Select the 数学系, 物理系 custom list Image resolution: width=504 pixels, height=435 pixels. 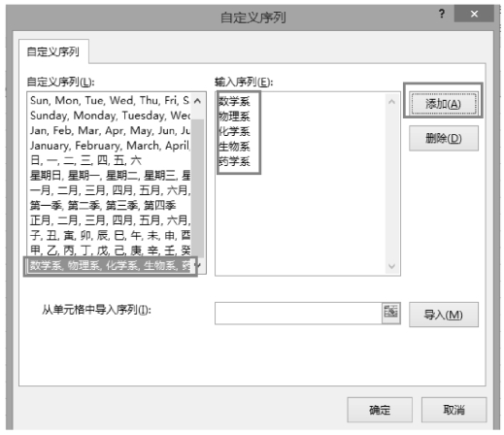point(110,266)
